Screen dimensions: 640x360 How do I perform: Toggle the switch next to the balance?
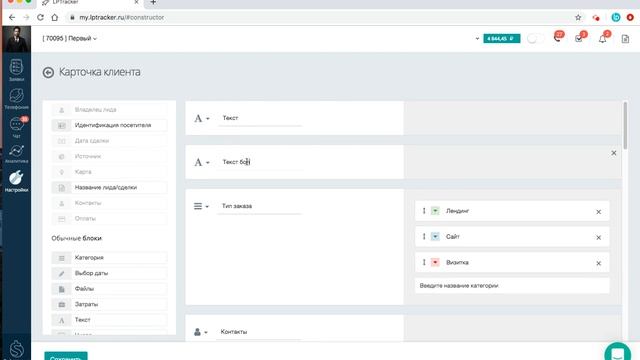pos(535,39)
